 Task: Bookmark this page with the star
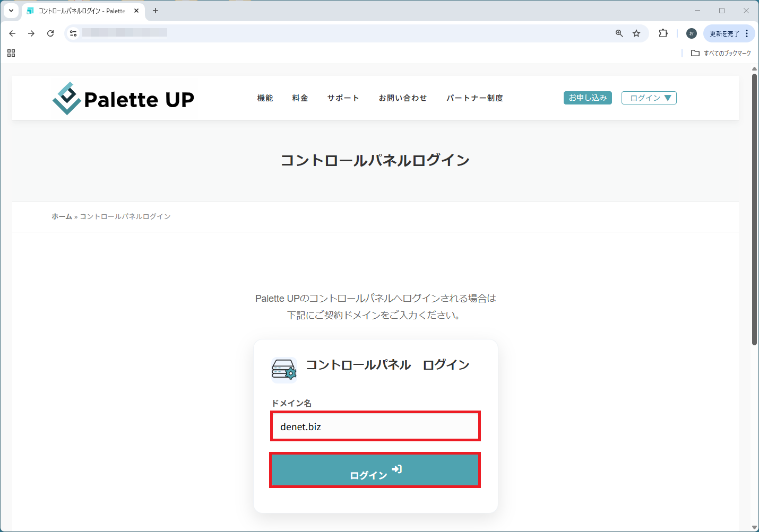point(636,33)
